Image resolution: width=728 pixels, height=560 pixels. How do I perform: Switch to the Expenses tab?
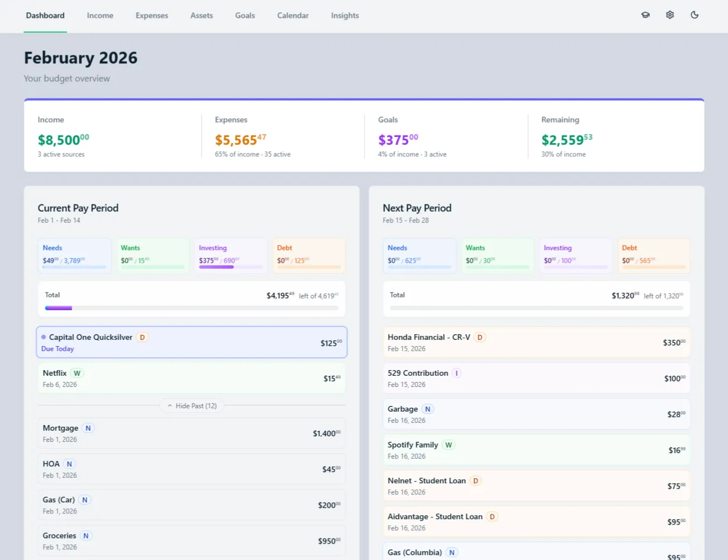tap(152, 15)
